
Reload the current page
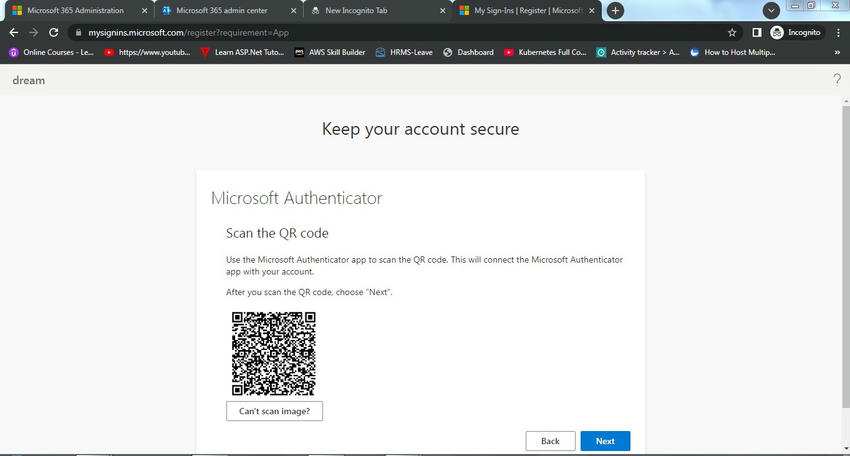(54, 33)
